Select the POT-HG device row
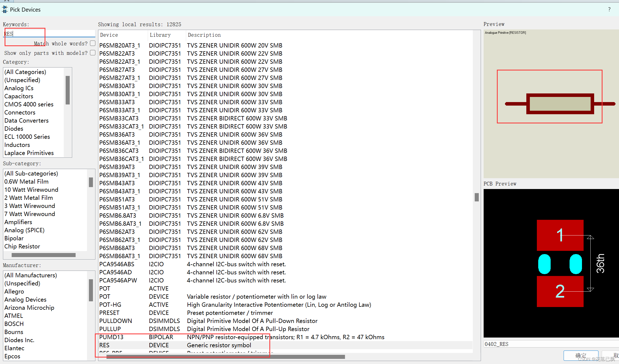Screen dimensions: 619x364 click(111, 305)
